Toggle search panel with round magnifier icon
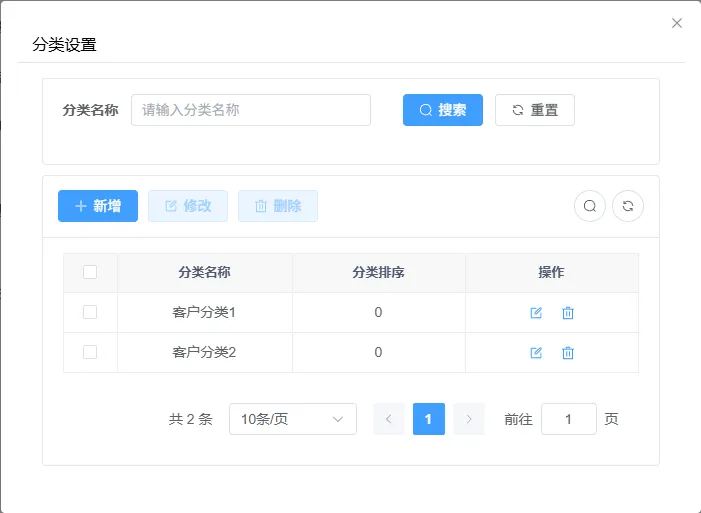The width and height of the screenshot is (701, 513). 590,206
